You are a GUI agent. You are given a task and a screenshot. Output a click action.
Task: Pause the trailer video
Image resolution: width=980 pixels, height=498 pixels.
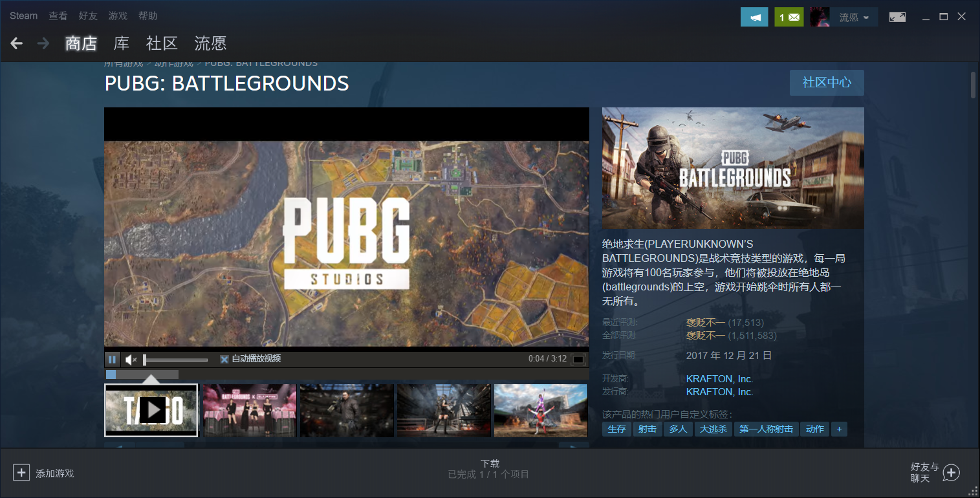112,359
